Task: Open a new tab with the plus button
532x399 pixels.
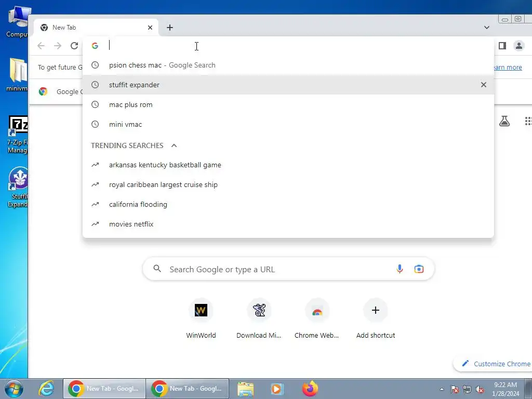Action: tap(170, 28)
